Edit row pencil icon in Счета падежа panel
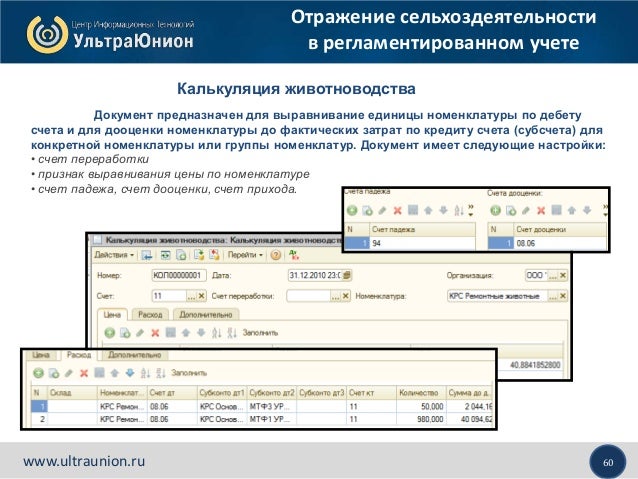The width and height of the screenshot is (638, 479). click(x=382, y=210)
